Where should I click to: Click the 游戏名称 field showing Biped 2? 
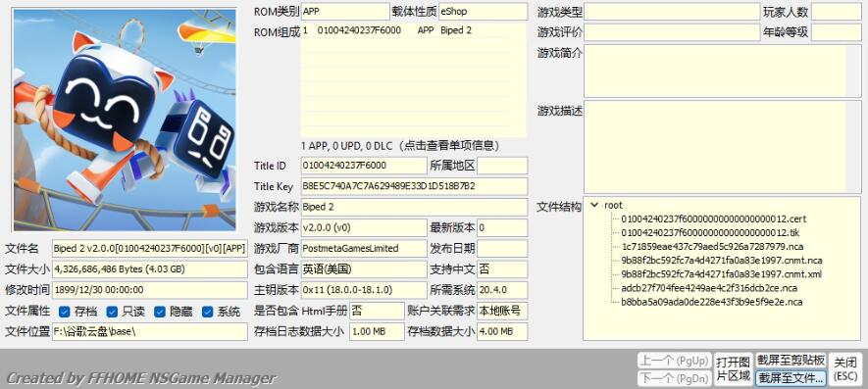(x=414, y=207)
